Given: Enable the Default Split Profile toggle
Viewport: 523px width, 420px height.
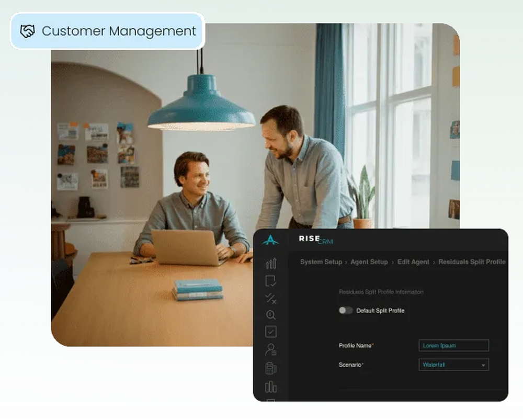Looking at the screenshot, I should coord(346,310).
